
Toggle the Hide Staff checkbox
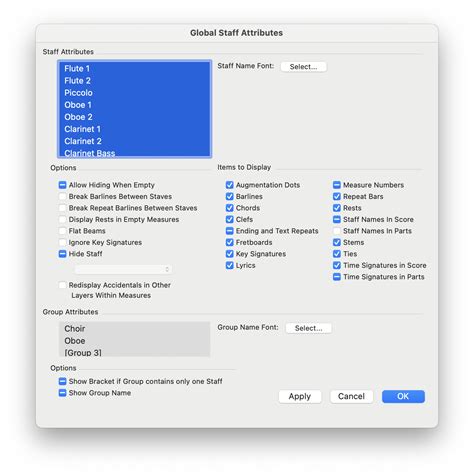(x=62, y=254)
